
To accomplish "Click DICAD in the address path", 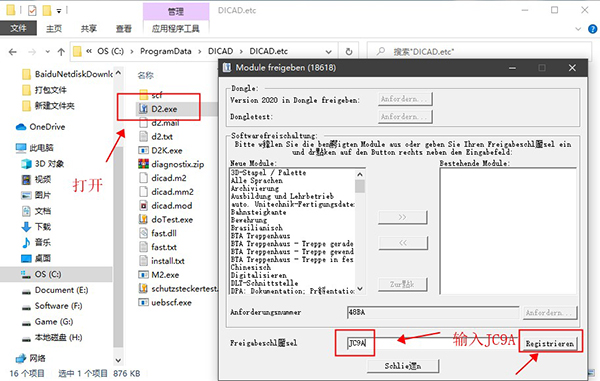I will click(x=220, y=51).
